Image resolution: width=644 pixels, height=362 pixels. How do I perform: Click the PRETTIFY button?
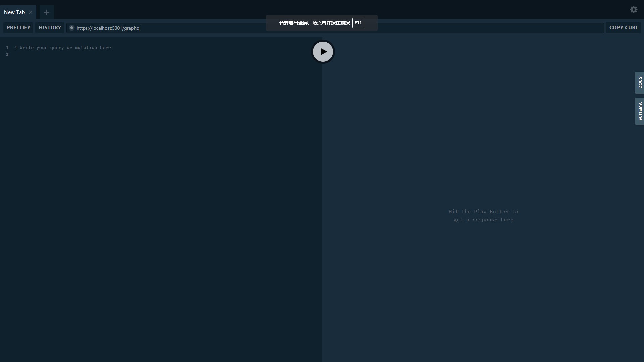[18, 28]
